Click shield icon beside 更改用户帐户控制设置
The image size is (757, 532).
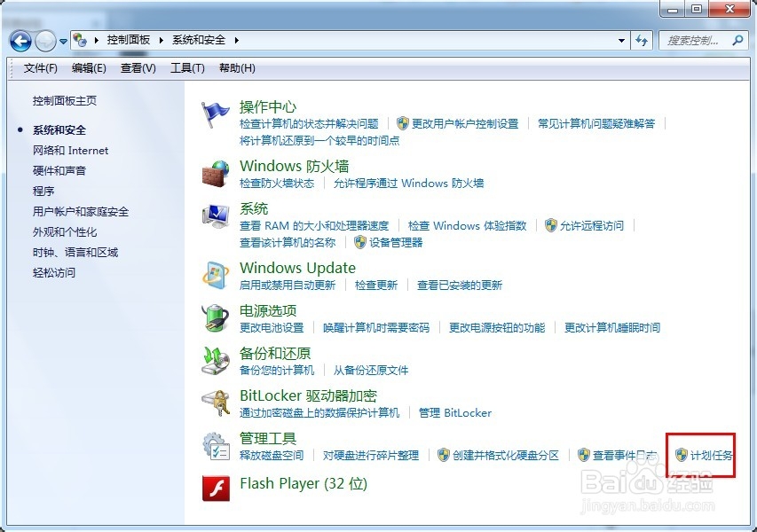click(403, 123)
